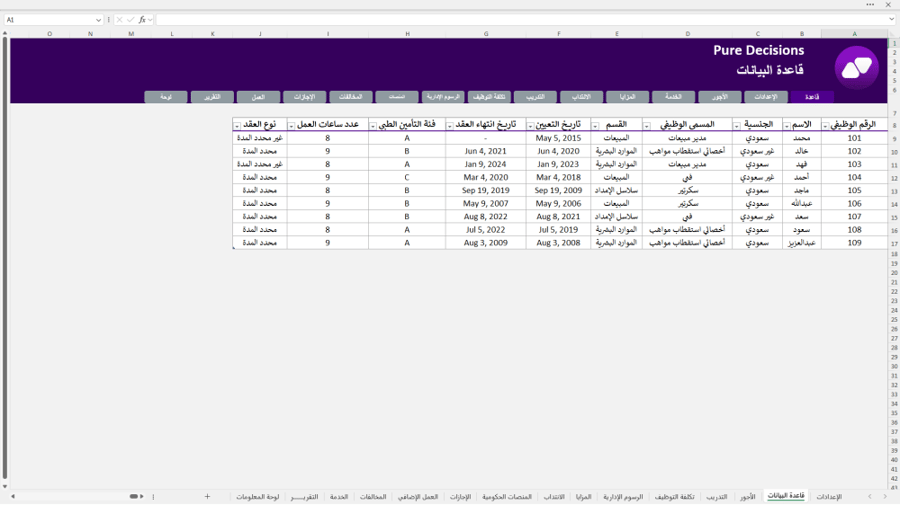900x505 pixels.
Task: Switch to المنصات الحكومية sheet tab
Action: point(507,497)
